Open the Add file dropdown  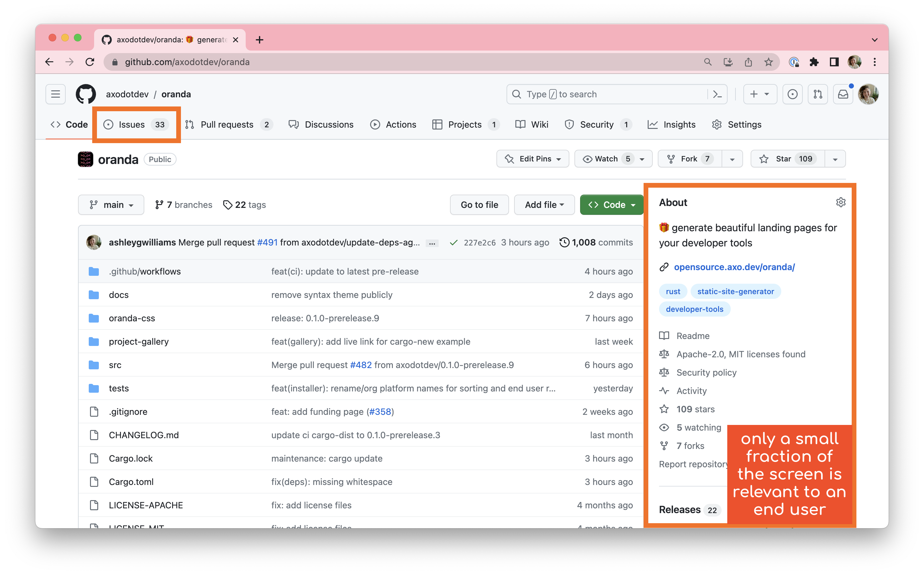pyautogui.click(x=544, y=205)
